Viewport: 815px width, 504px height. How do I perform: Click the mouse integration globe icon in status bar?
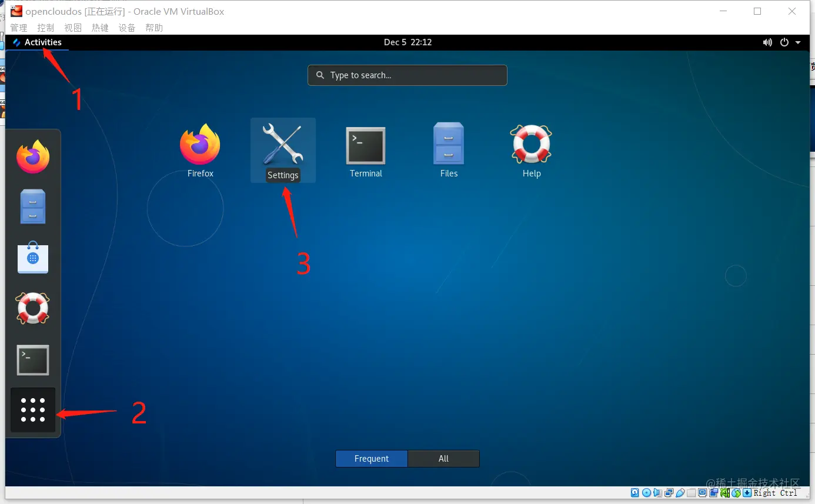click(736, 493)
